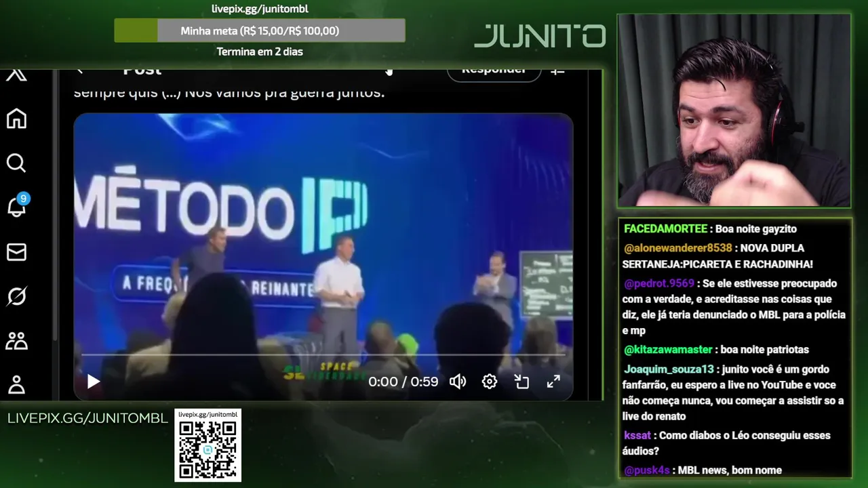Click the Minha meta donation progress bar
Screen dimensions: 868x488
(x=260, y=30)
